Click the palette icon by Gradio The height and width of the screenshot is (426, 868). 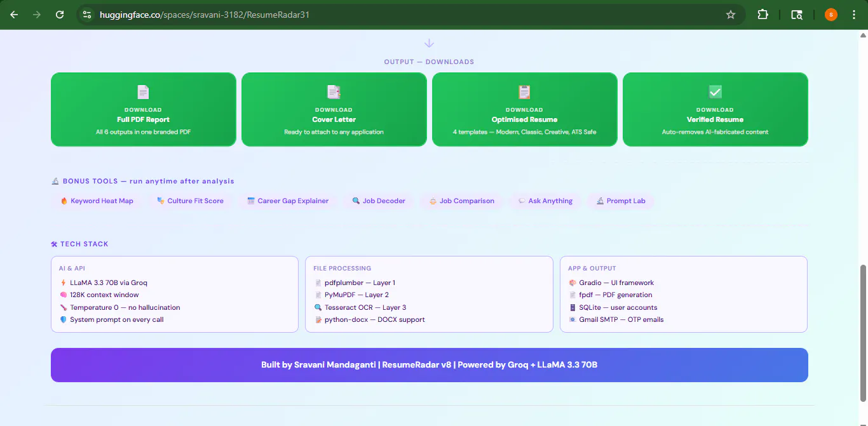[x=573, y=283]
